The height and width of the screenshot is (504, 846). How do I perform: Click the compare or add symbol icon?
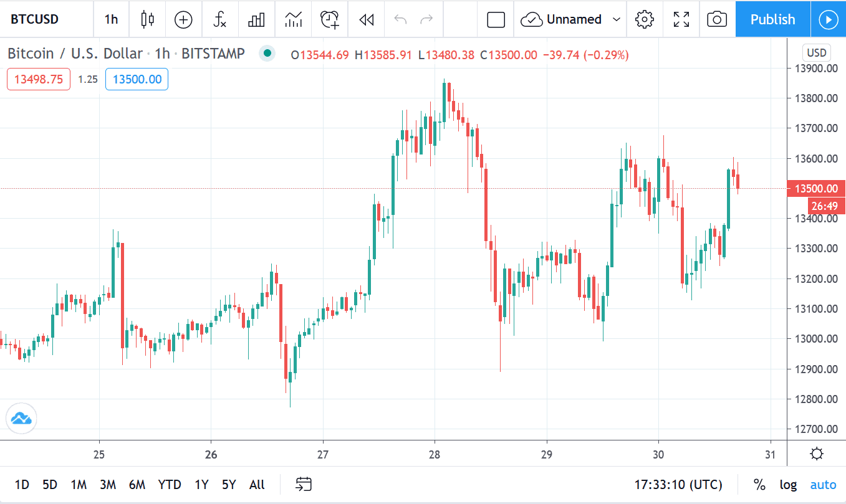pos(183,19)
